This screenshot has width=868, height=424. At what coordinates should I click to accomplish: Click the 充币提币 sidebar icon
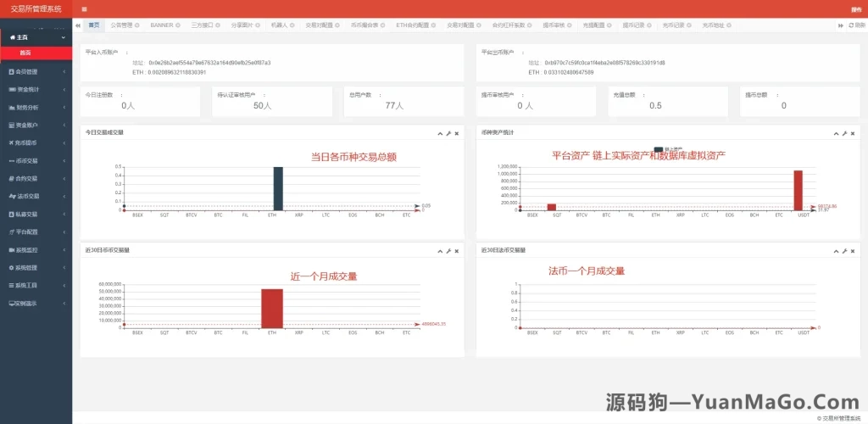tap(12, 142)
